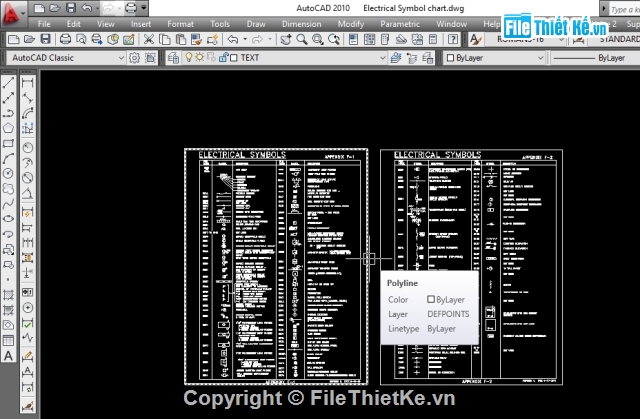Select the Hatch tool
The height and width of the screenshot is (419, 640).
8,295
